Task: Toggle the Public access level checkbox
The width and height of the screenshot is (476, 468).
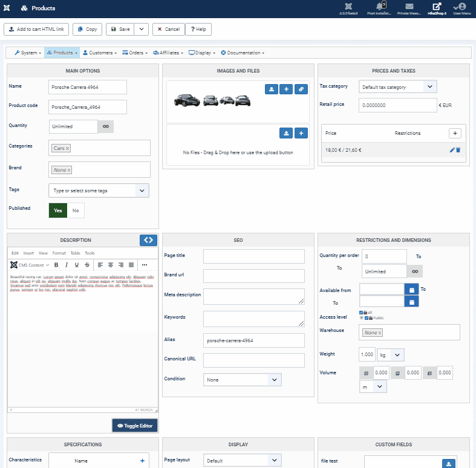Action: tap(367, 318)
